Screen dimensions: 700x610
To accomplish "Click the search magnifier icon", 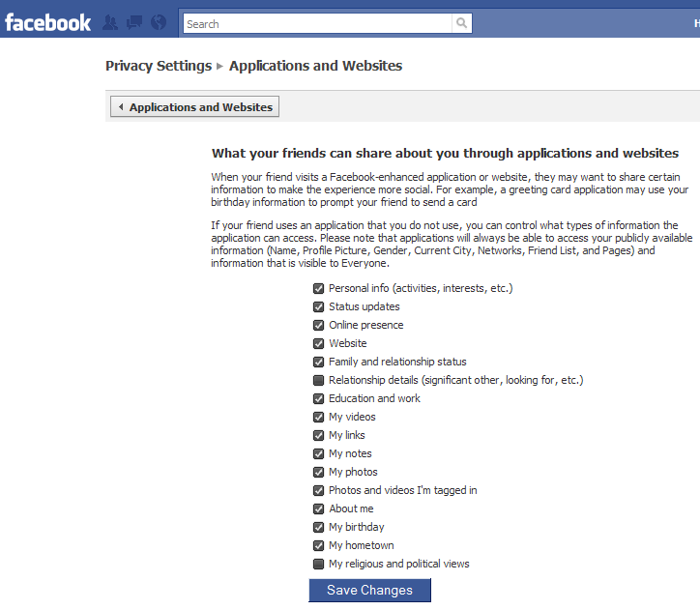I will pyautogui.click(x=461, y=23).
